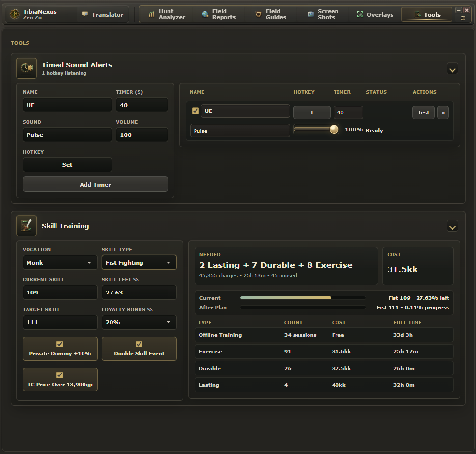Click the Skill Training sword icon
The height and width of the screenshot is (454, 476).
click(x=27, y=226)
